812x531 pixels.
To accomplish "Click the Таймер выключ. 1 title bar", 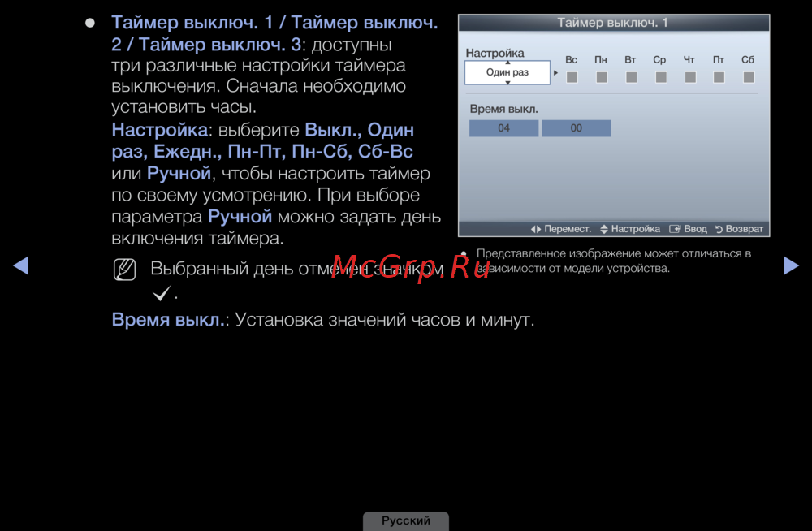I will click(613, 23).
